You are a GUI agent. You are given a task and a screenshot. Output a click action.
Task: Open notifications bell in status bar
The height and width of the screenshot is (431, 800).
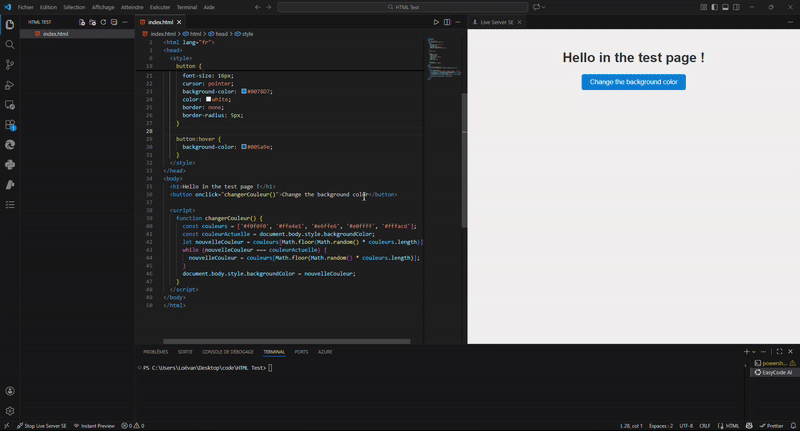793,426
